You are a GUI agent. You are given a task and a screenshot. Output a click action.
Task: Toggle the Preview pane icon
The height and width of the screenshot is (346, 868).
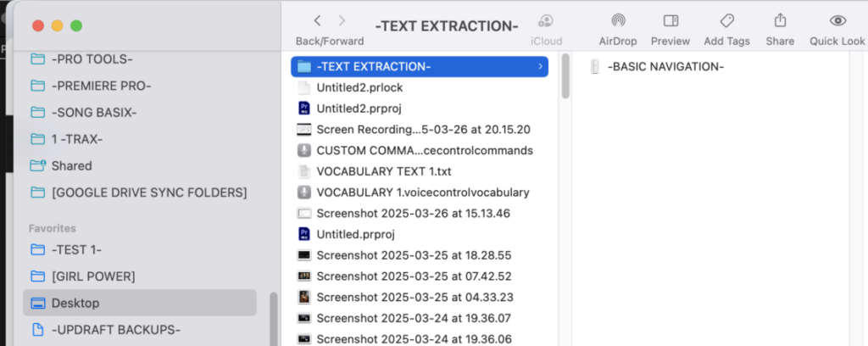coord(670,21)
